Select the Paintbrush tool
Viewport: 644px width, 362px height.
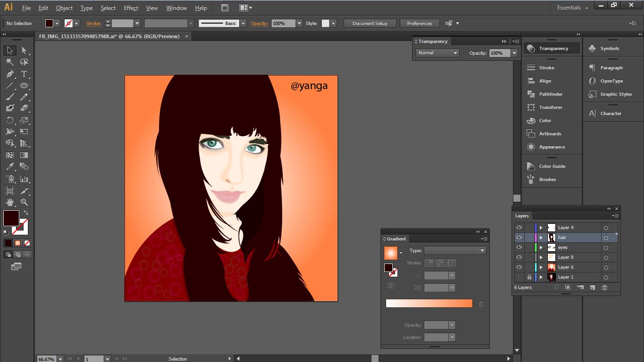(x=10, y=97)
